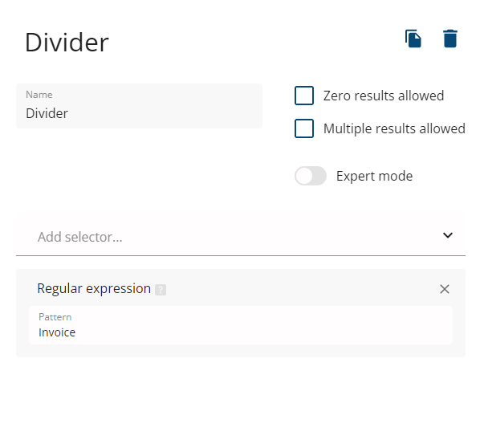Click the small "Name" field caption
This screenshot has height=448, width=484.
(x=39, y=95)
